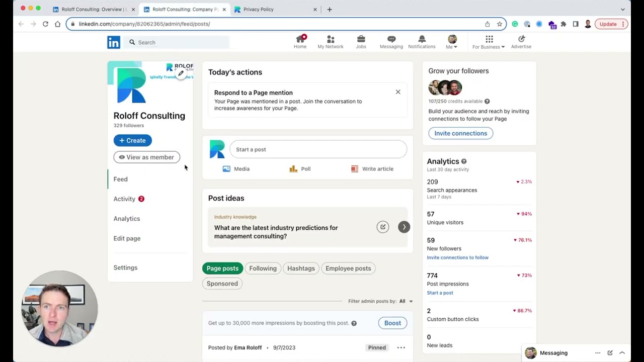Open the Filter admin posts by All dropdown
The height and width of the screenshot is (362, 644).
pos(406,301)
